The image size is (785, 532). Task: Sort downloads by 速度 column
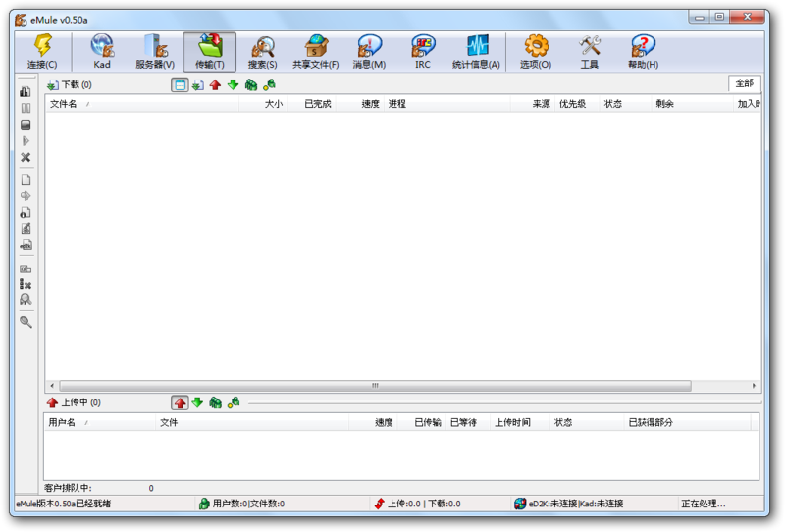[x=359, y=104]
